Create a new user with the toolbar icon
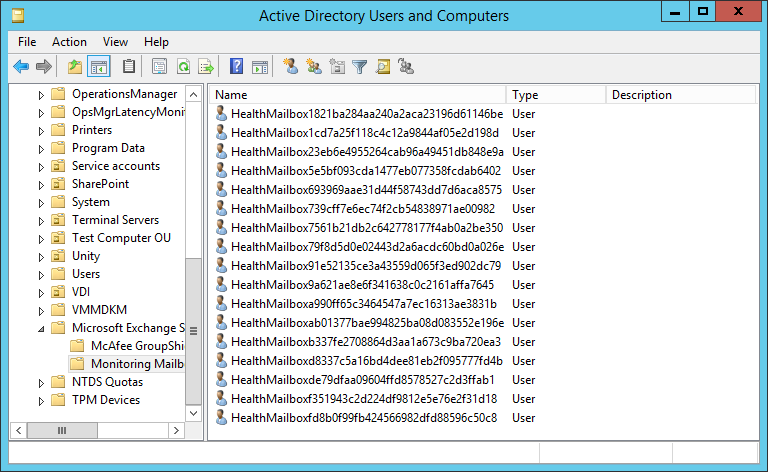 pyautogui.click(x=290, y=66)
